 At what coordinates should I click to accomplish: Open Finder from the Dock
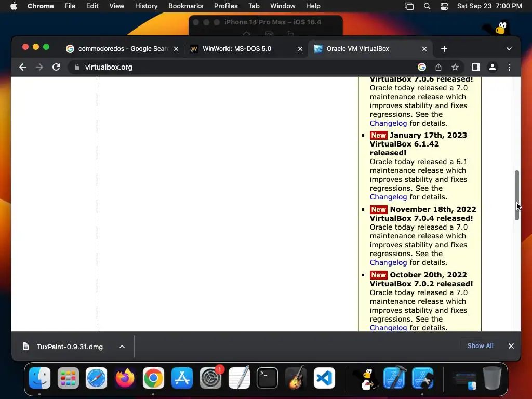(x=39, y=378)
